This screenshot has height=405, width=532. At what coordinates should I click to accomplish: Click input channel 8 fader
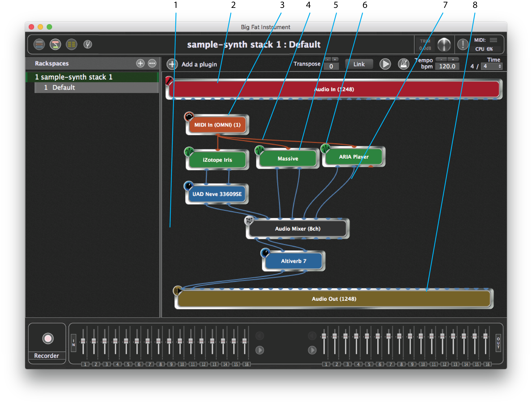[158, 341]
